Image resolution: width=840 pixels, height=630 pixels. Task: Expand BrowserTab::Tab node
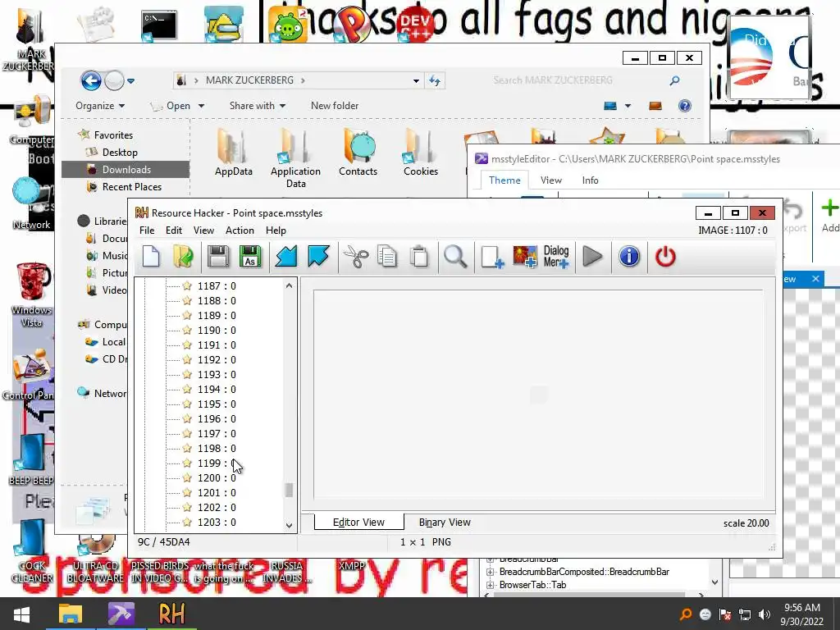490,585
